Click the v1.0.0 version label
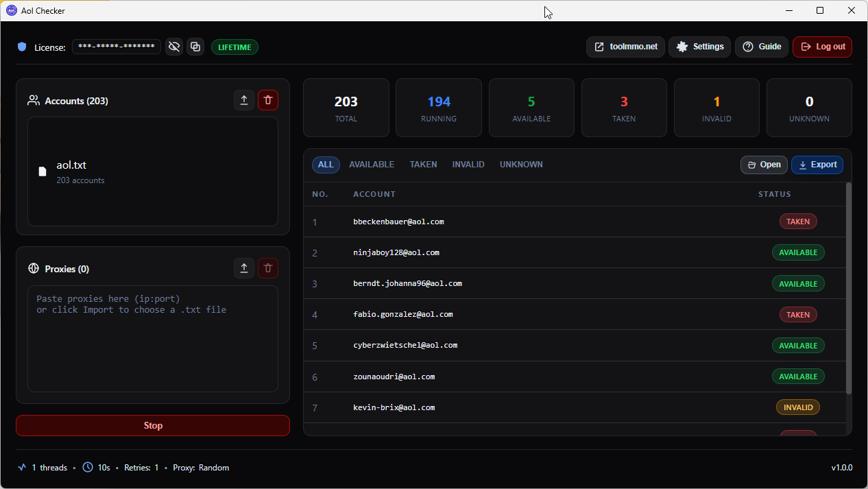Viewport: 868px width, 489px height. click(842, 468)
